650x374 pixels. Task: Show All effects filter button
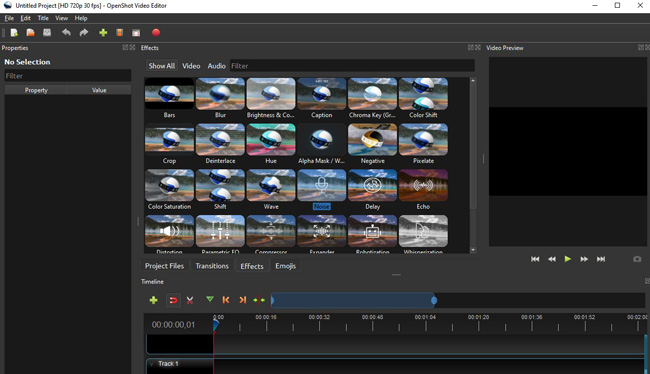(x=162, y=66)
